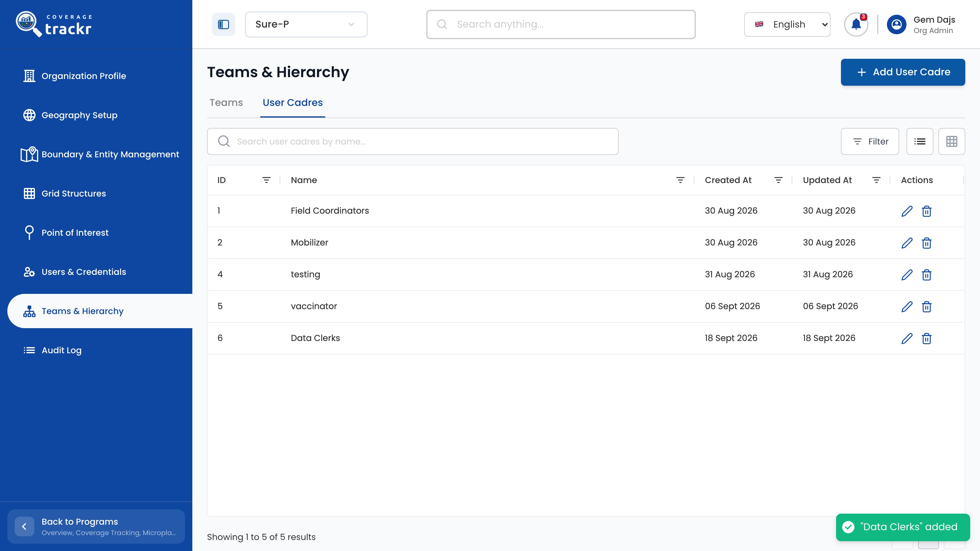980x551 pixels.
Task: Delete the Data Clerks cadre
Action: 926,339
